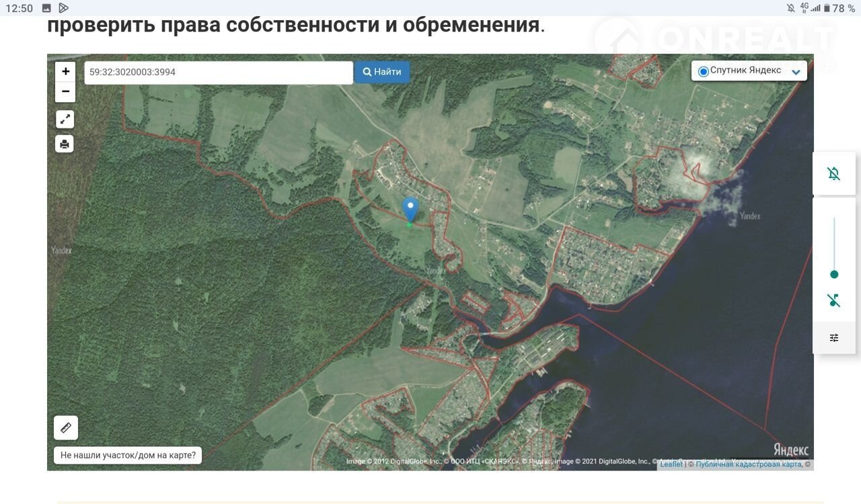Toggle the muted media sound icon
Viewport: 861px width, 504px height.
834,300
